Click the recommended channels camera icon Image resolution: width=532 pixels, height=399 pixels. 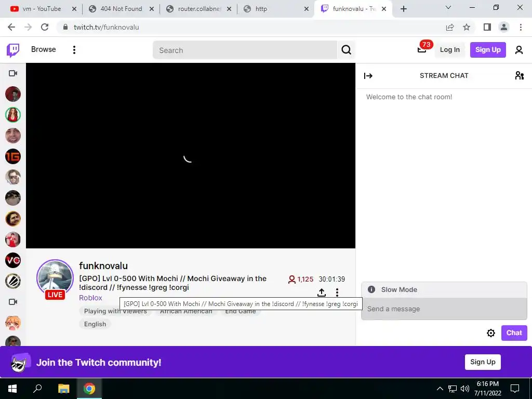(13, 302)
